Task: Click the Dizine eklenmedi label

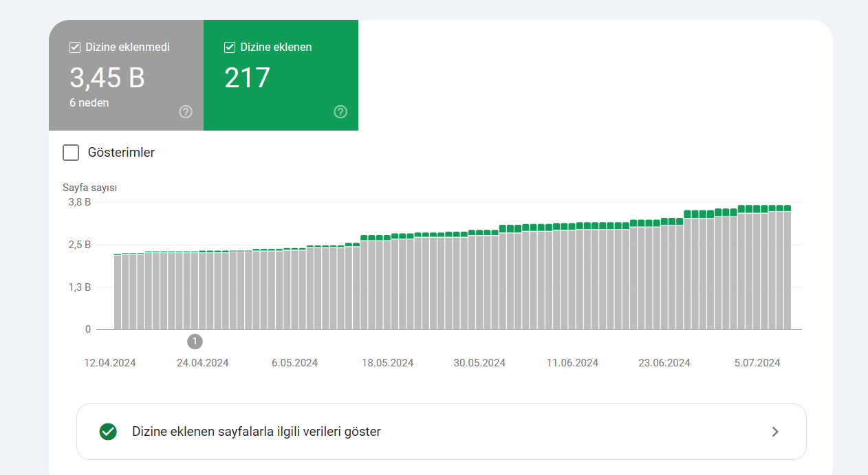Action: pyautogui.click(x=128, y=47)
